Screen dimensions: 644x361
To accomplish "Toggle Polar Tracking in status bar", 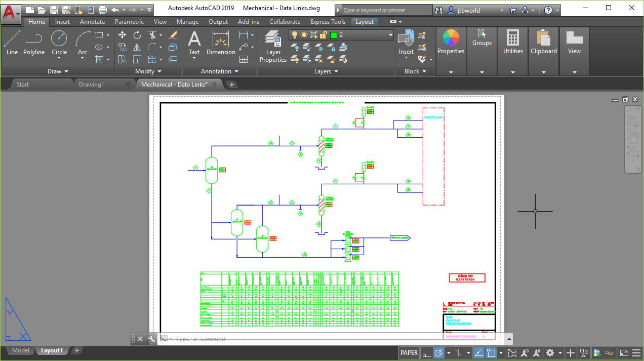I will click(x=438, y=353).
